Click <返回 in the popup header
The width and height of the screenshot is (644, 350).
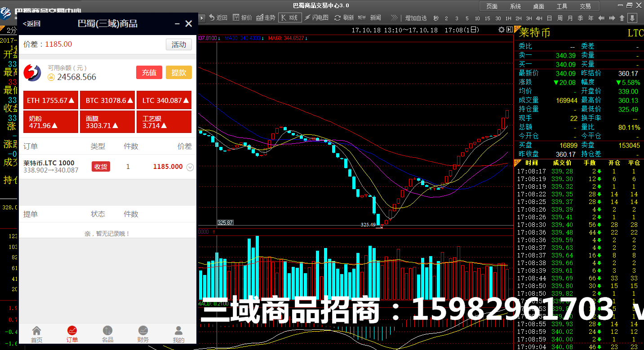[x=31, y=24]
